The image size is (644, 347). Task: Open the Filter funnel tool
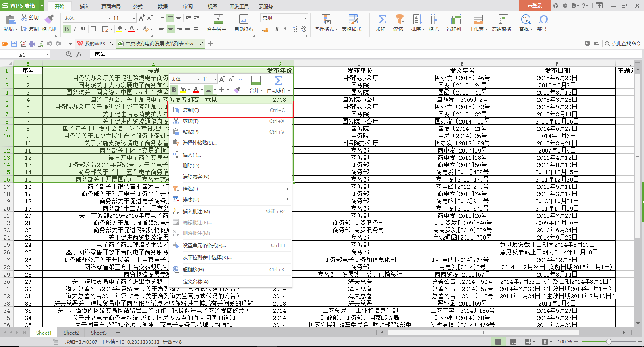pyautogui.click(x=400, y=19)
